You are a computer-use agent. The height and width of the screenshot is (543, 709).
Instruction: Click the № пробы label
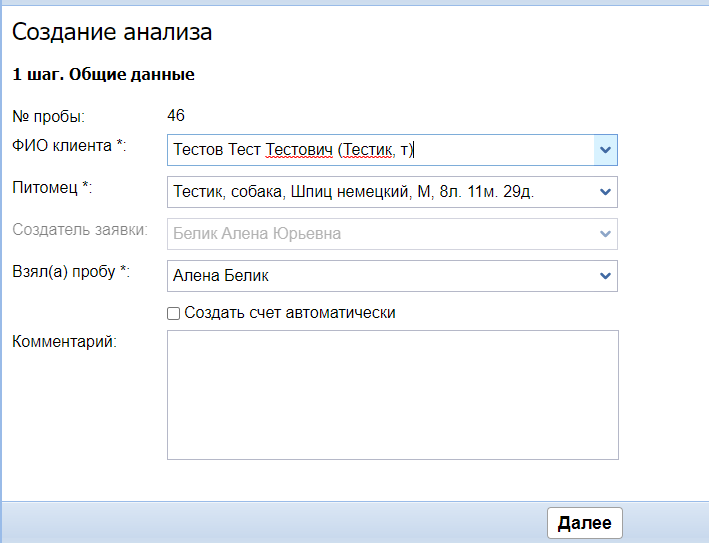[x=48, y=116]
